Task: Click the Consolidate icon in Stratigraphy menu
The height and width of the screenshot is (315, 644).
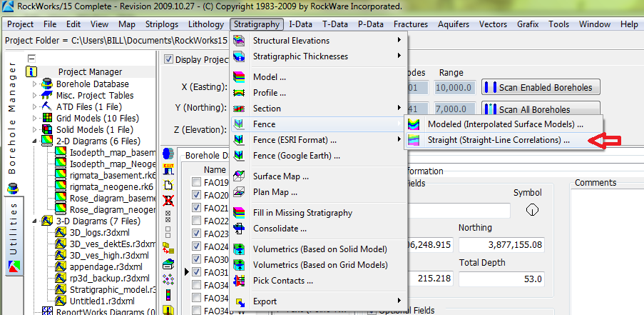Action: click(x=239, y=229)
